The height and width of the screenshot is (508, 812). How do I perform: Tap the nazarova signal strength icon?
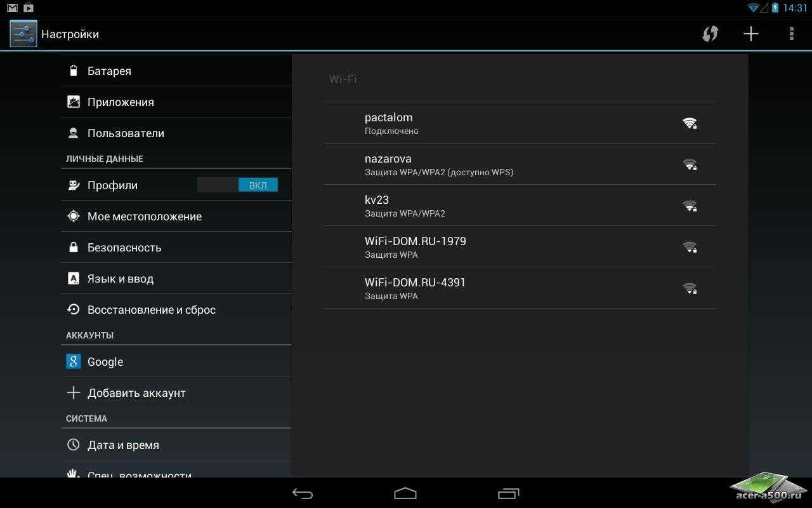coord(690,164)
